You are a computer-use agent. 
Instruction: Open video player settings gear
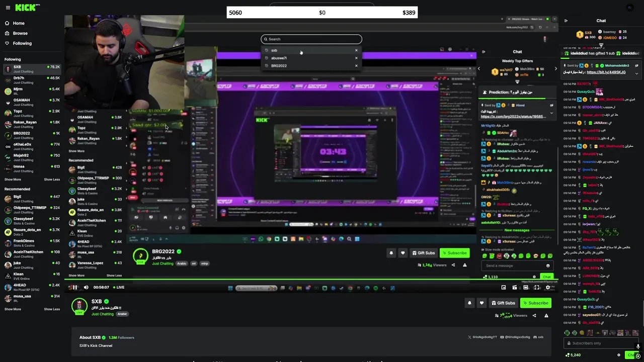(x=548, y=288)
